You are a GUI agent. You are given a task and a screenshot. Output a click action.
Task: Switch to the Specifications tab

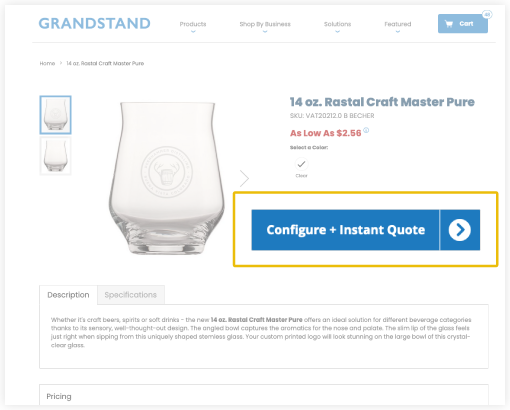[x=131, y=295]
